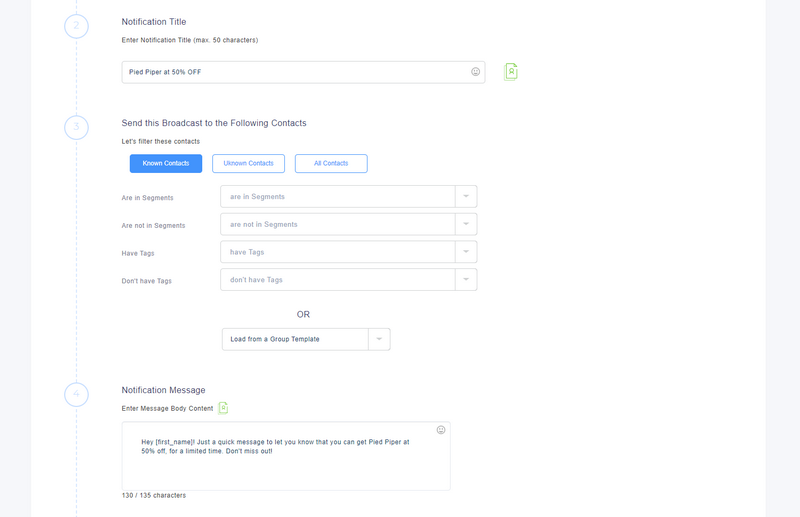Open the 'don't have Tags' dropdown arrow
The height and width of the screenshot is (517, 800).
pyautogui.click(x=466, y=280)
